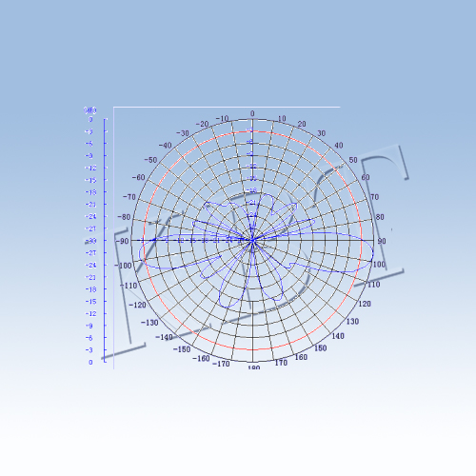The width and height of the screenshot is (476, 476).
Task: Click the (dB) unit label
Action: click(90, 110)
